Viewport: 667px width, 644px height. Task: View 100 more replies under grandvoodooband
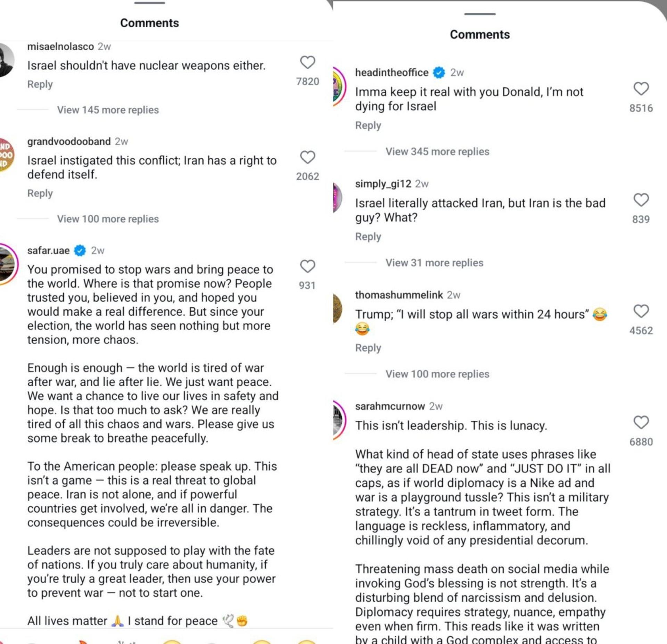[108, 219]
